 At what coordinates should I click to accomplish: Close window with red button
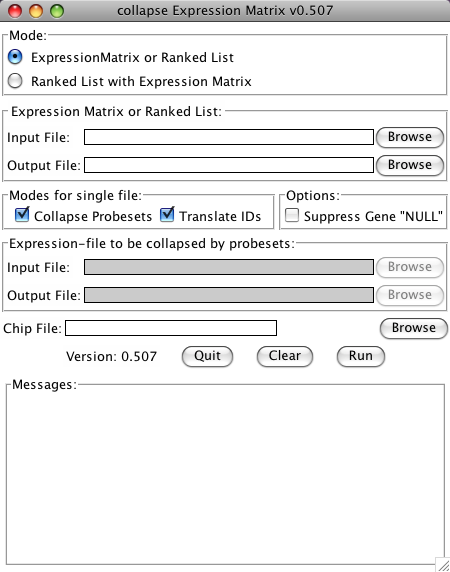[15, 11]
